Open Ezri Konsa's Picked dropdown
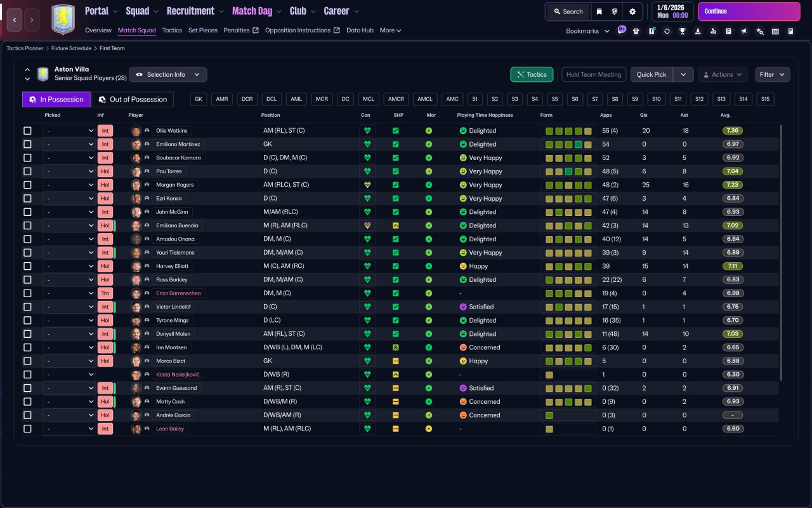This screenshot has height=508, width=812. 69,198
